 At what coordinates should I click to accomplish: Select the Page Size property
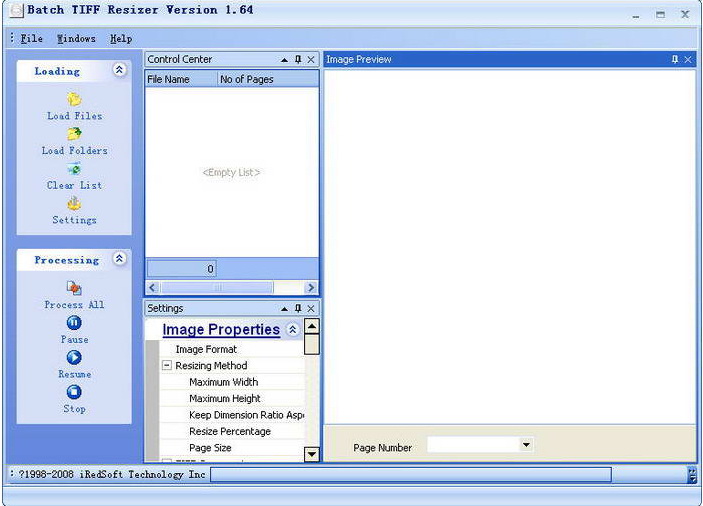point(232,448)
